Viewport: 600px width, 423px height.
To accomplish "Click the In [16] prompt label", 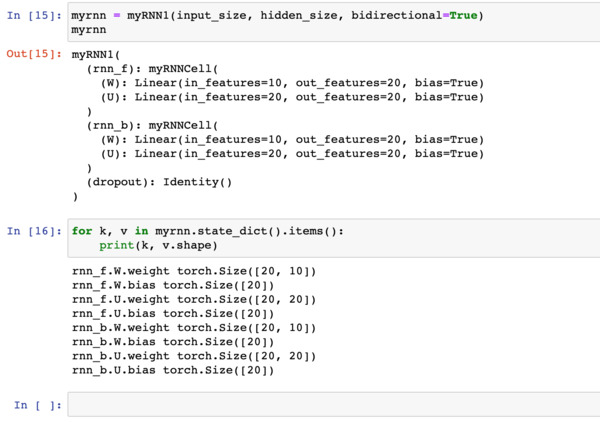I will 34,231.
